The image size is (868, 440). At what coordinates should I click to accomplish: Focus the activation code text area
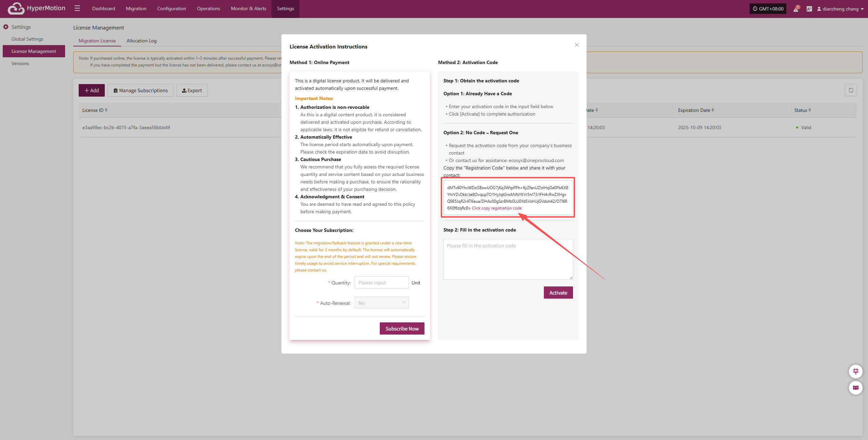coord(508,259)
